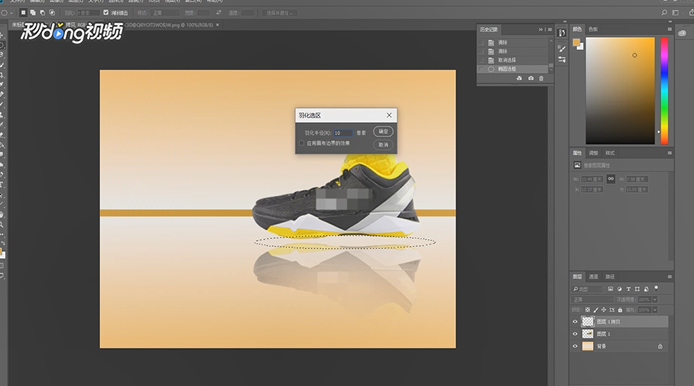Lock transparent pixels icon in Layers panel

(587, 310)
